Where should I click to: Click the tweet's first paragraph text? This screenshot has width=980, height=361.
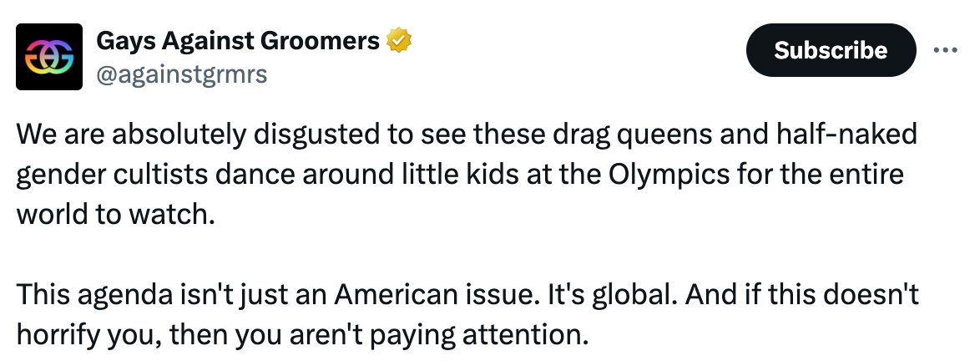(x=467, y=174)
